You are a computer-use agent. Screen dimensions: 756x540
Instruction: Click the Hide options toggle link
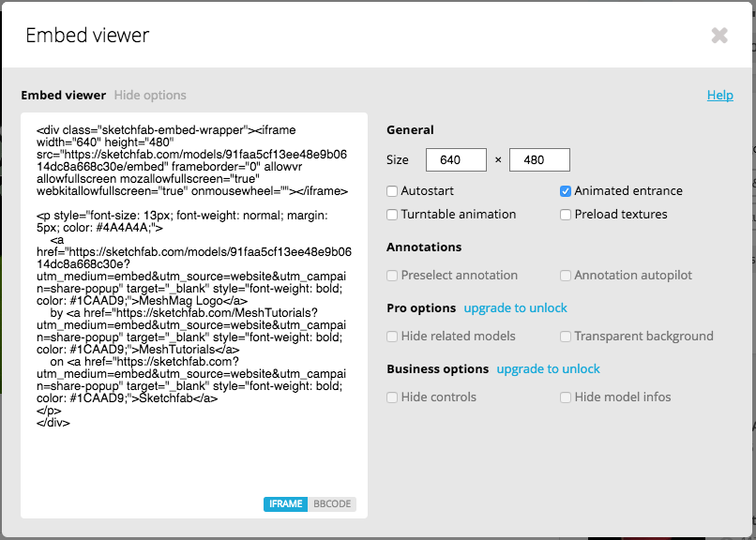pos(150,95)
